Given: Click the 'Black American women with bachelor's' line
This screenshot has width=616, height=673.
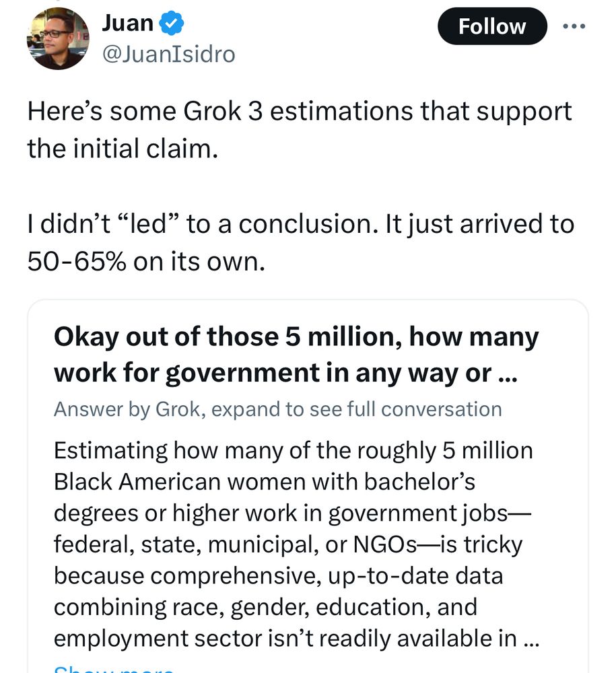Looking at the screenshot, I should pos(265,482).
